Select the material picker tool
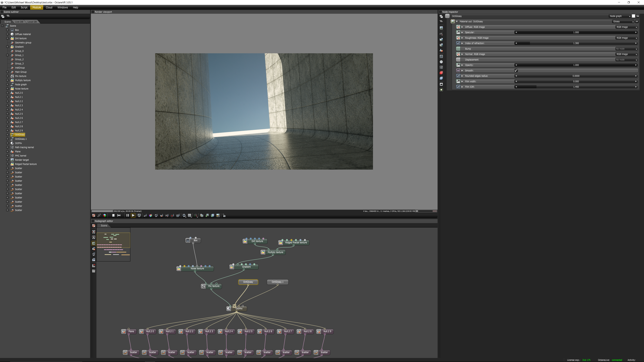This screenshot has height=362, width=644. (x=156, y=215)
